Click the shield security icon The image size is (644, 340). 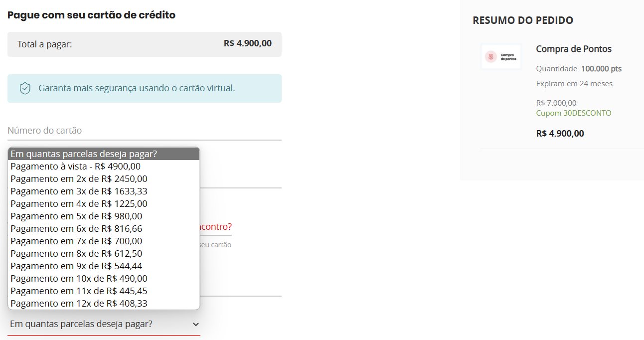pos(25,89)
